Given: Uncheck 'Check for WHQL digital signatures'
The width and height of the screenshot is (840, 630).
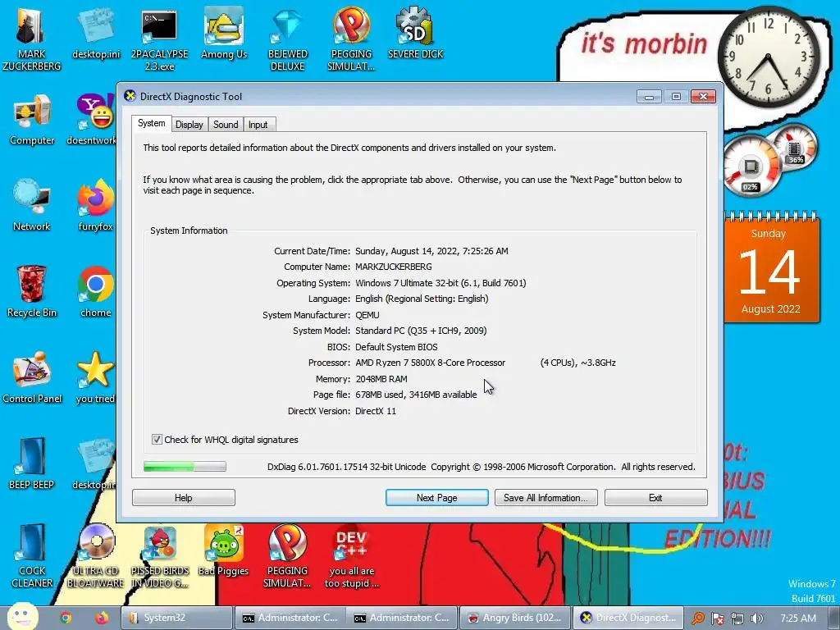Looking at the screenshot, I should pyautogui.click(x=157, y=440).
